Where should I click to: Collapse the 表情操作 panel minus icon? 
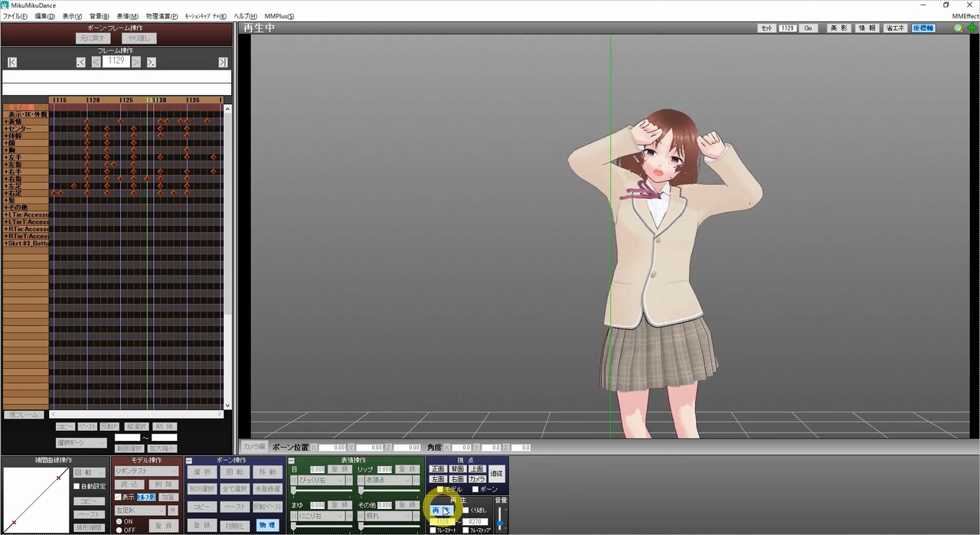291,461
